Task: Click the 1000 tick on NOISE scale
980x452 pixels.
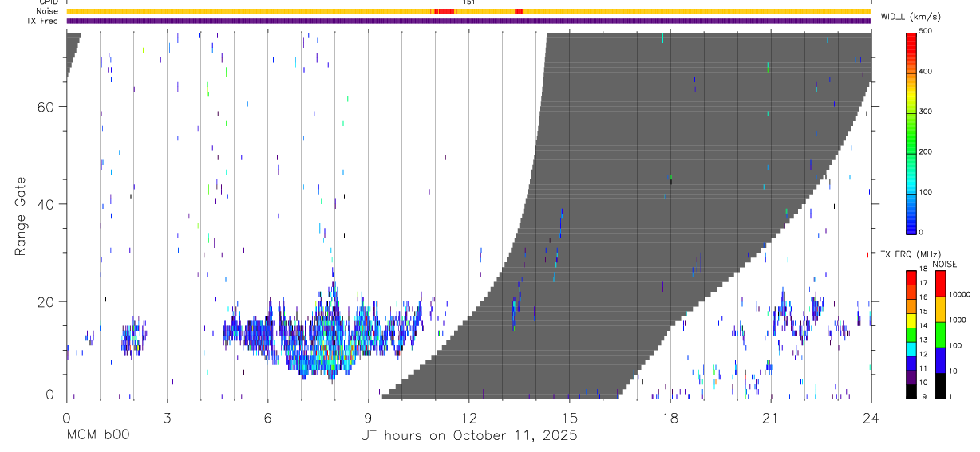Action: 957,320
